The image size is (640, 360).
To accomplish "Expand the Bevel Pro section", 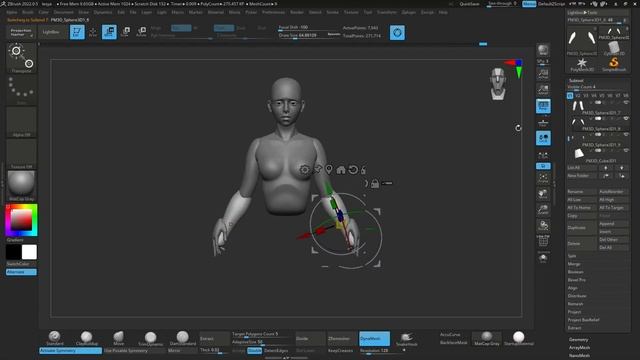I will point(576,280).
